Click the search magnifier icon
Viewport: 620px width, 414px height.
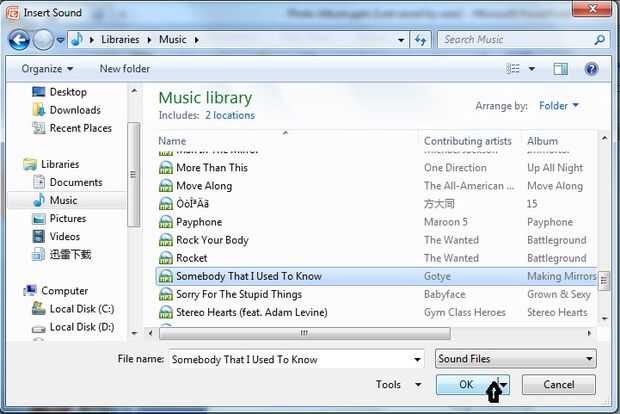click(x=599, y=40)
